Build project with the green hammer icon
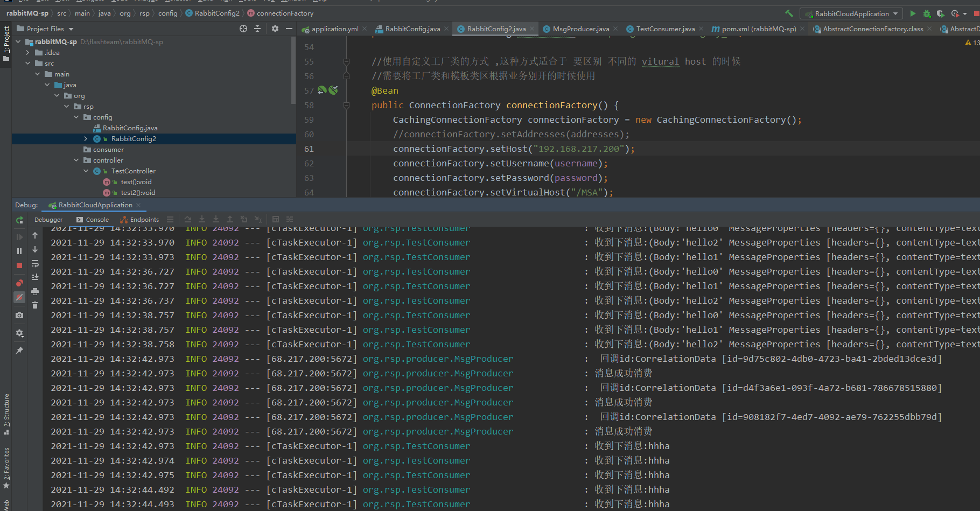980x511 pixels. (789, 13)
